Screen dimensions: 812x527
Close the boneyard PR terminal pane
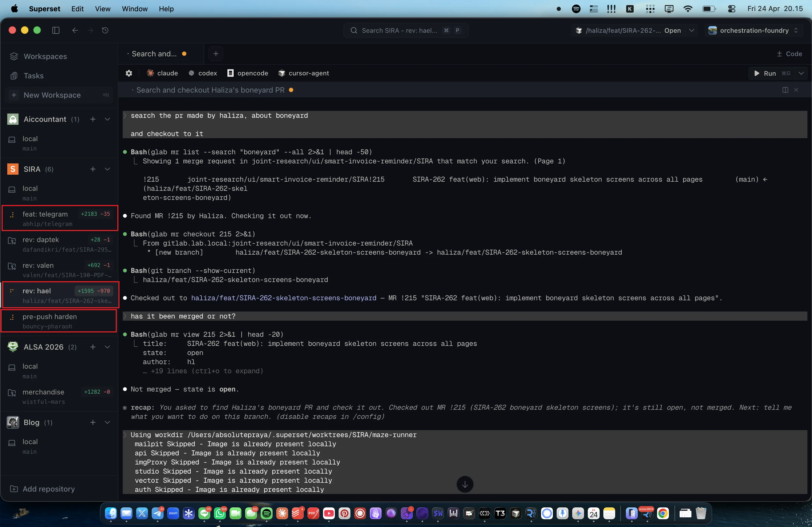tap(796, 90)
